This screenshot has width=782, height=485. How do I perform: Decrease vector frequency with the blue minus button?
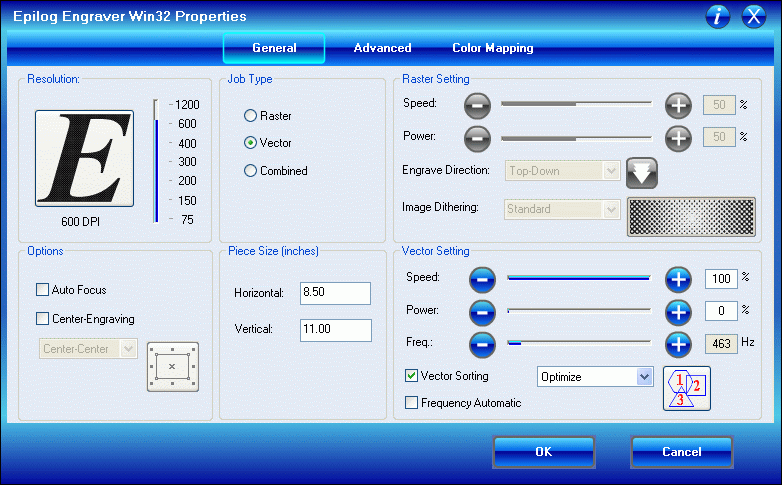click(482, 344)
